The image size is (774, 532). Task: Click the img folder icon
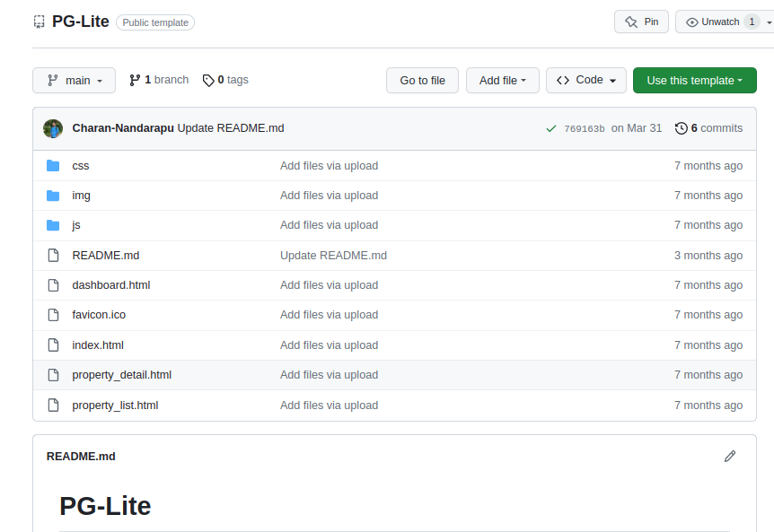53,196
